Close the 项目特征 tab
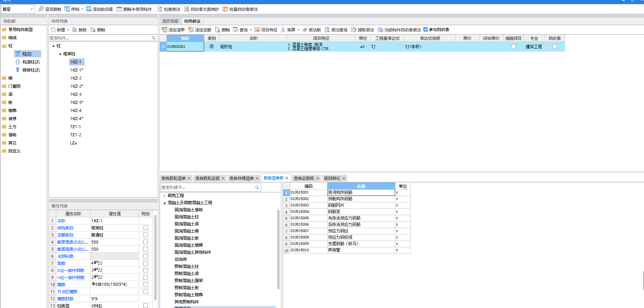The height and width of the screenshot is (308, 644). click(344, 178)
